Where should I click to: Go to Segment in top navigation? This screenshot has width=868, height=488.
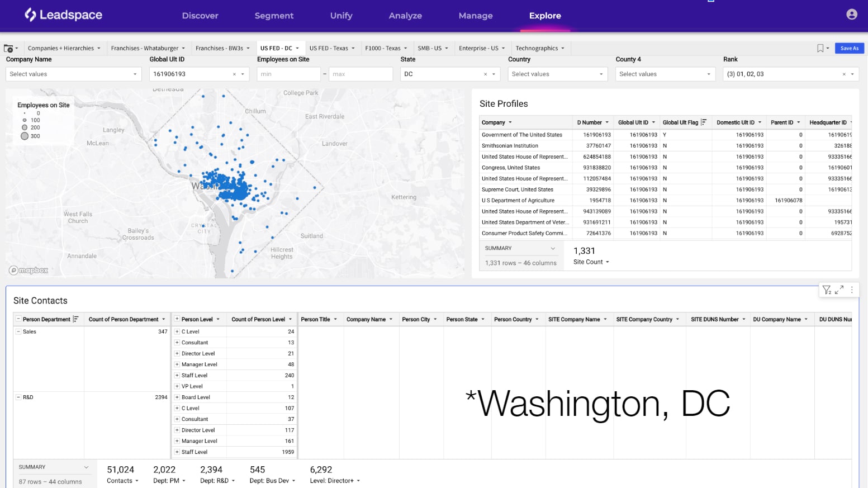(274, 16)
